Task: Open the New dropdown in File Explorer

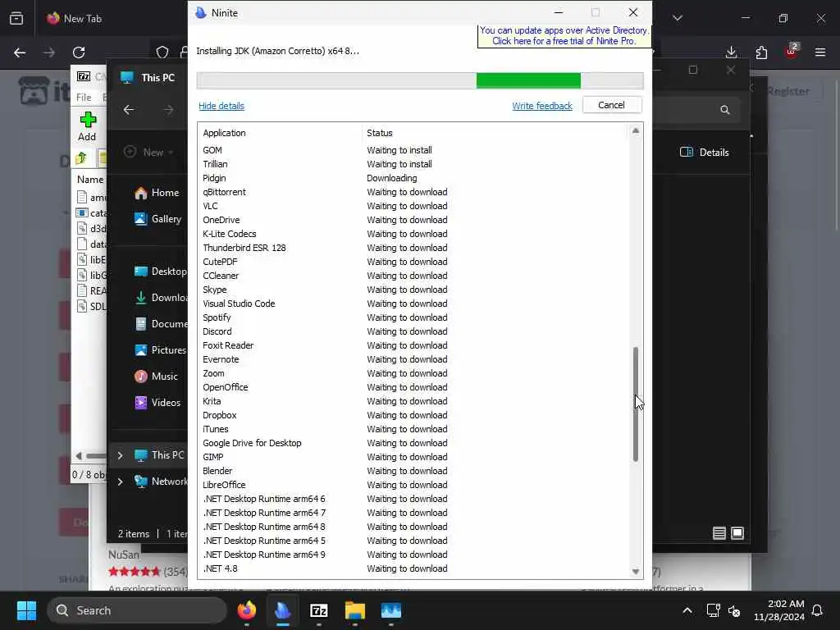Action: coord(148,152)
